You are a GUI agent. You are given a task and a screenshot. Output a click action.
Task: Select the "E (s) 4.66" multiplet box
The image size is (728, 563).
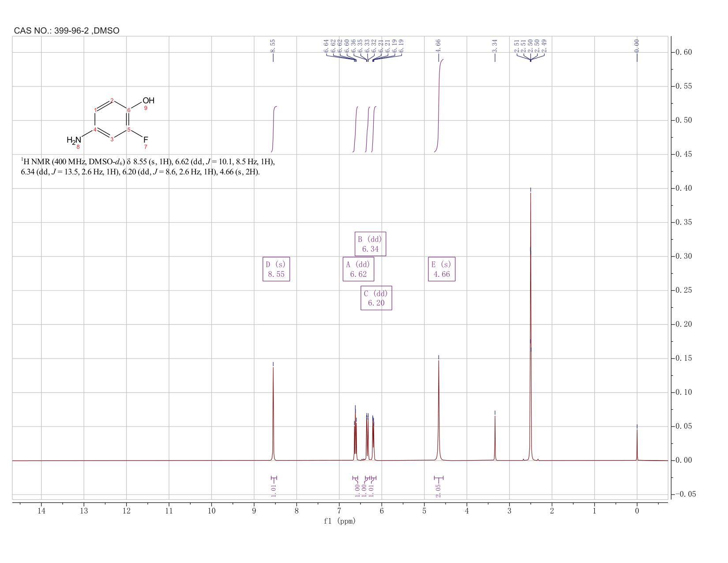click(442, 269)
